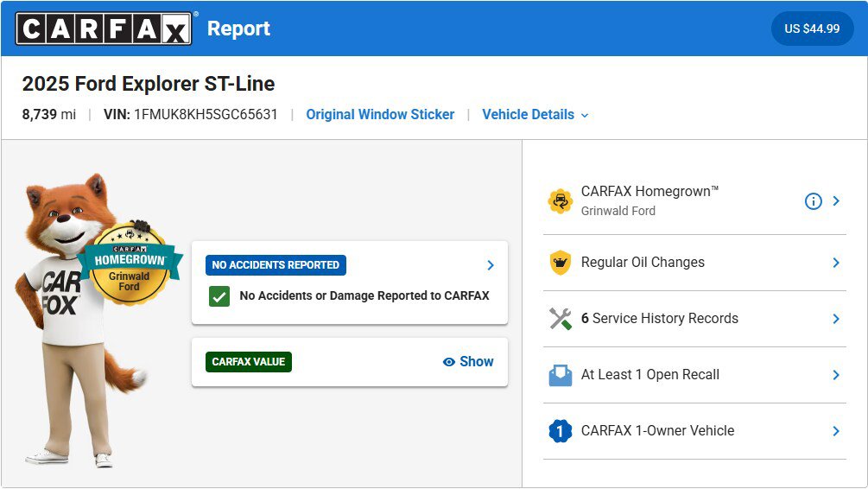
Task: Open 6 Service History Records
Action: point(694,319)
